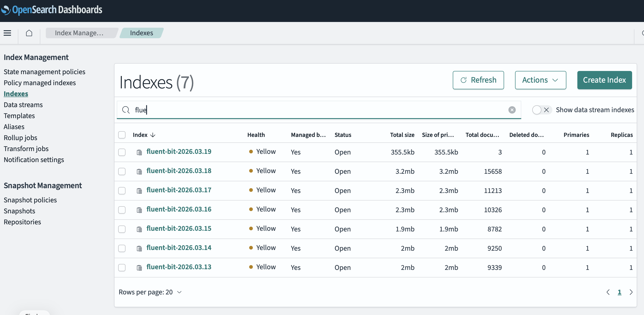
Task: Click the Primaries column header
Action: pos(576,135)
